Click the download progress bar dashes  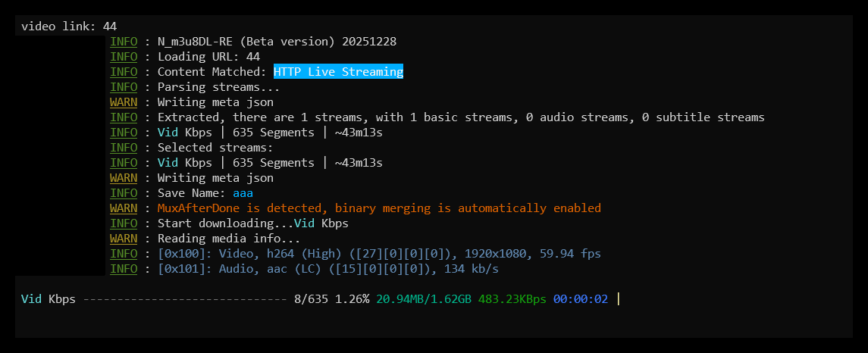tap(185, 299)
